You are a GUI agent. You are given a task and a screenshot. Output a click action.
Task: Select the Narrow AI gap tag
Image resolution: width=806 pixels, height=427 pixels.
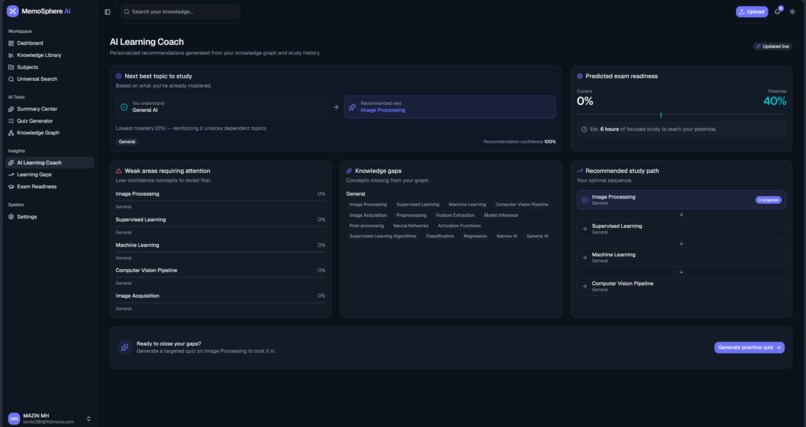point(507,236)
